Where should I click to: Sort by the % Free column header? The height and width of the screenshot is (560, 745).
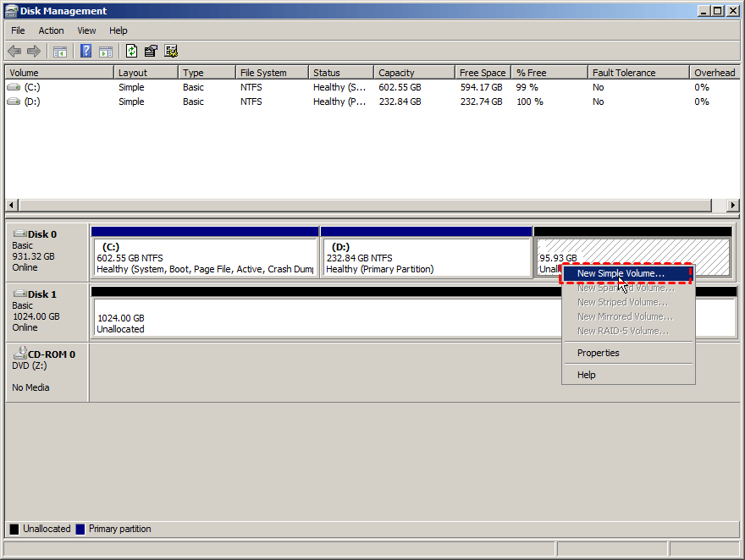point(549,73)
